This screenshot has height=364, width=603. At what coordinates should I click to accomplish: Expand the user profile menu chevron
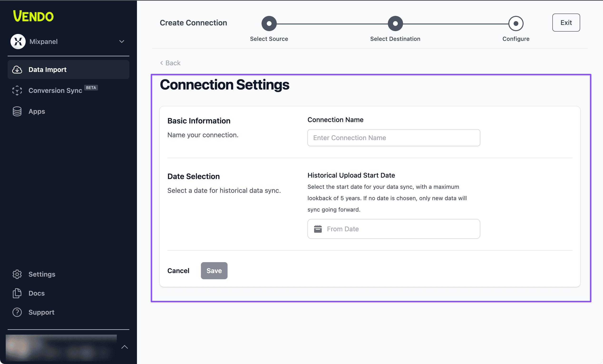(125, 347)
